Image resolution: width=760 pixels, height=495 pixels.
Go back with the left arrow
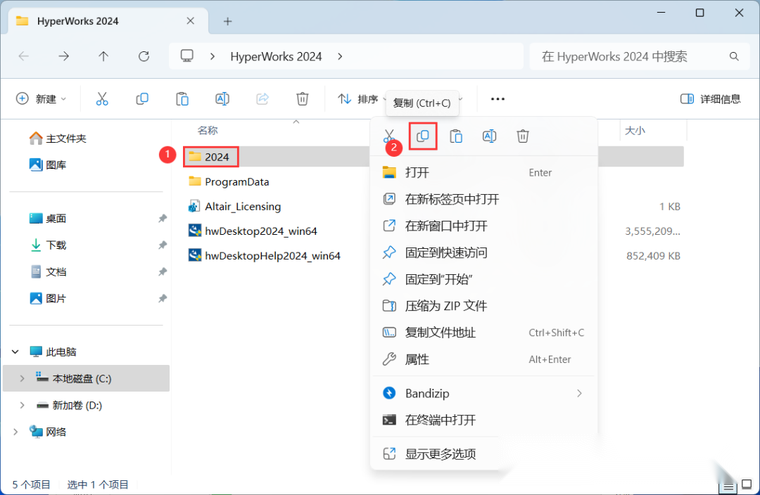[23, 56]
